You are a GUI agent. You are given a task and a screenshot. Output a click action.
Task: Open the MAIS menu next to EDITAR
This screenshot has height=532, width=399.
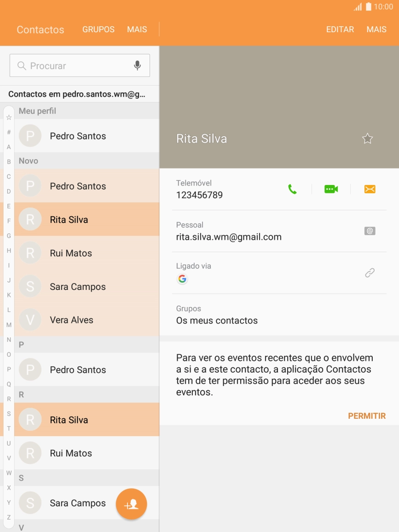click(376, 29)
